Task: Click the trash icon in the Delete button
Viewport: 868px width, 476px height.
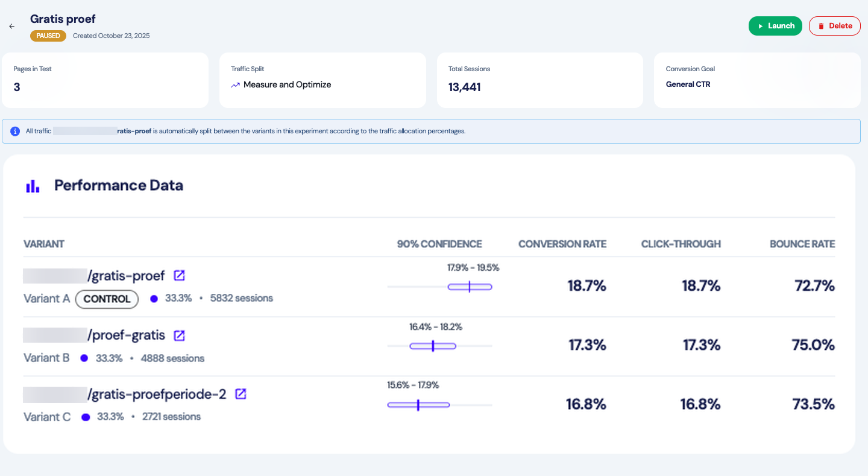Action: (821, 25)
